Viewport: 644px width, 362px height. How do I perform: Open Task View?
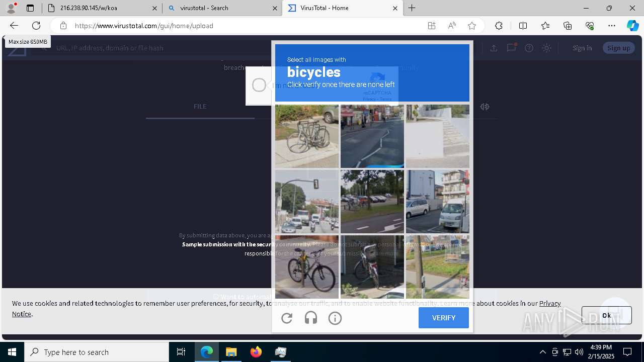click(x=181, y=352)
